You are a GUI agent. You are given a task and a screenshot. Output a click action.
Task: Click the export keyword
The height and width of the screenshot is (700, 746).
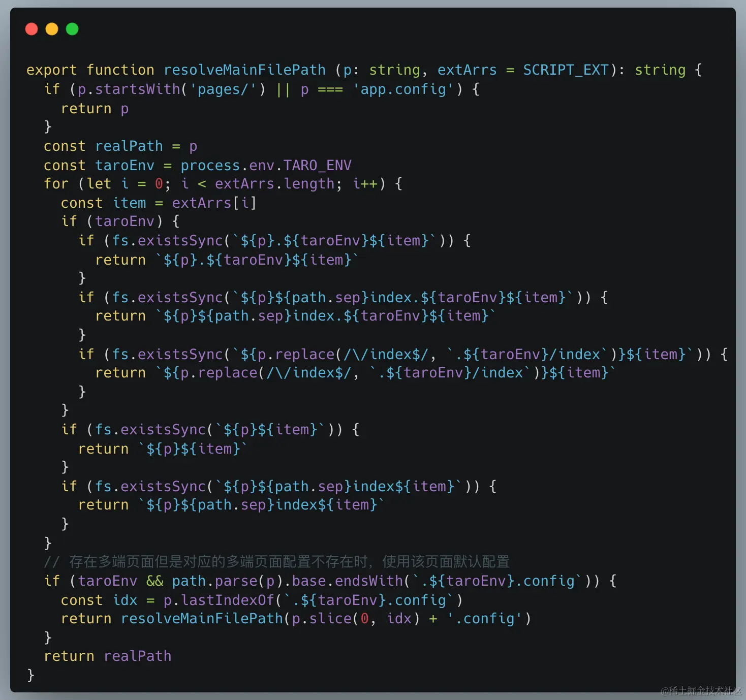52,70
